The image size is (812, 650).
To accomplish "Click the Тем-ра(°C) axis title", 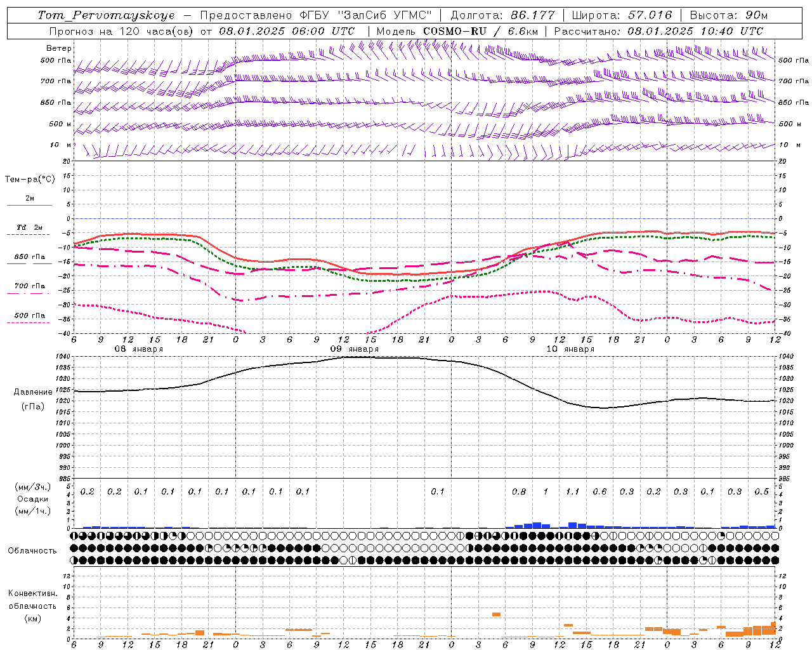I will coord(30,180).
